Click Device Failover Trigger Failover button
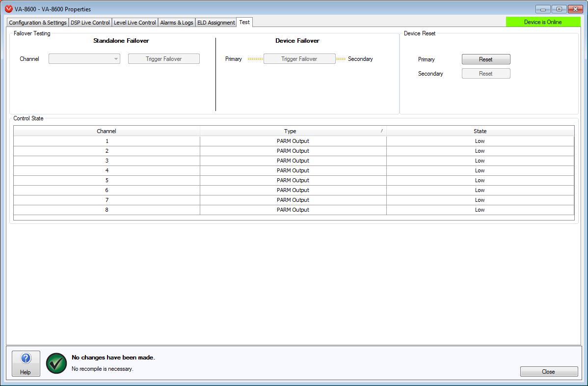 tap(299, 59)
